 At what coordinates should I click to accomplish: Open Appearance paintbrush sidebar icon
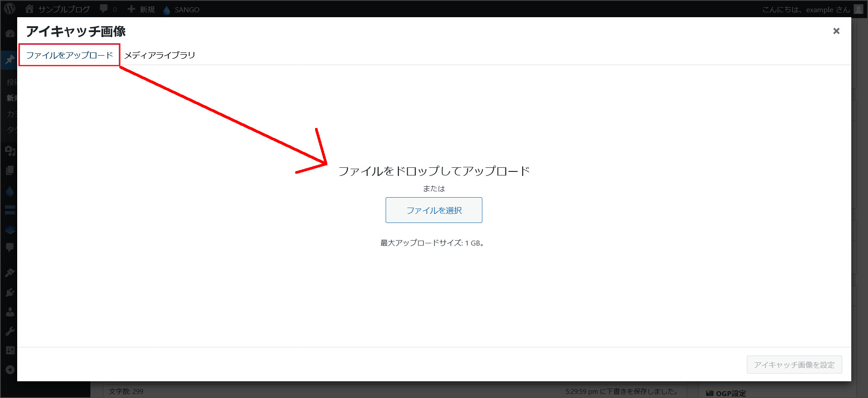[9, 272]
